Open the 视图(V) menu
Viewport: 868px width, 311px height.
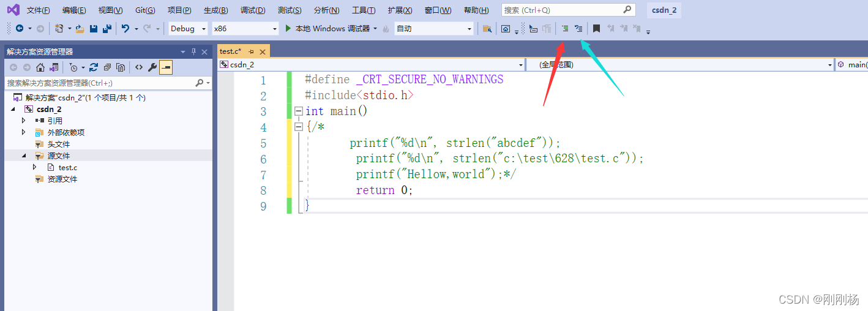click(x=110, y=10)
